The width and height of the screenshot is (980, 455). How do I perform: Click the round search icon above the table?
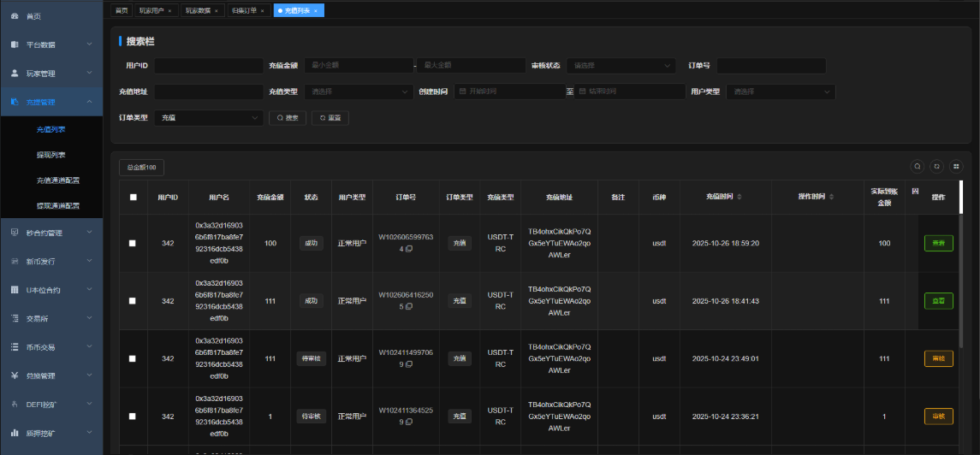tap(917, 167)
